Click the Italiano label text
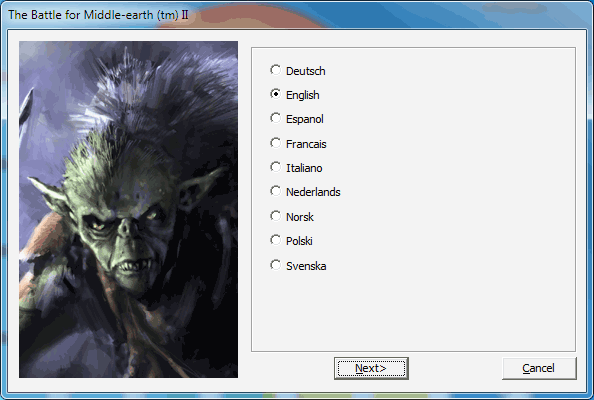The width and height of the screenshot is (594, 400). pos(304,168)
